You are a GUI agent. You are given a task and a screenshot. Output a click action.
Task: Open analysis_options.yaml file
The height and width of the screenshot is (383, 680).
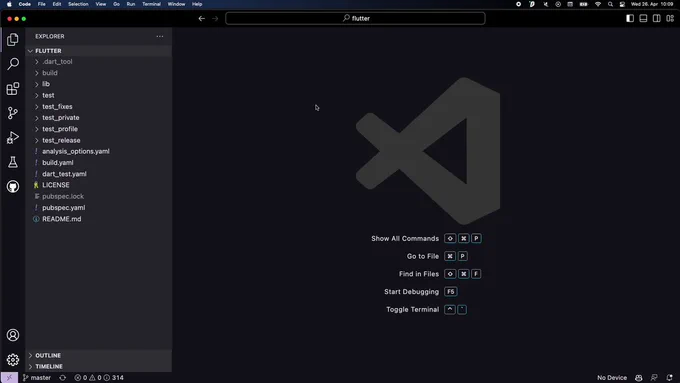coord(98,151)
